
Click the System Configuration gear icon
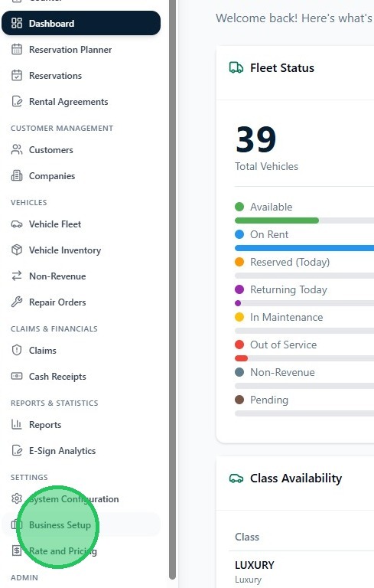17,498
